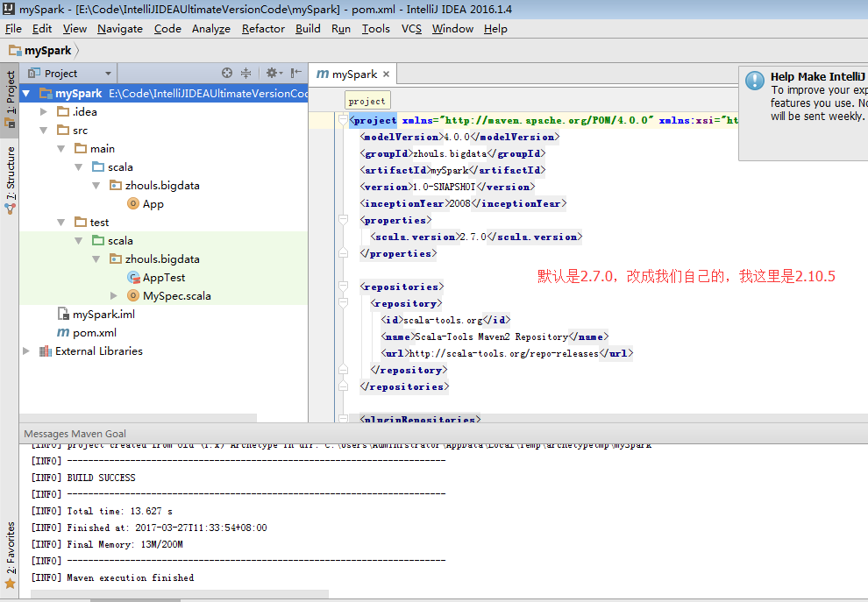Click the MySpec.scala object icon
868x602 pixels.
pyautogui.click(x=133, y=296)
